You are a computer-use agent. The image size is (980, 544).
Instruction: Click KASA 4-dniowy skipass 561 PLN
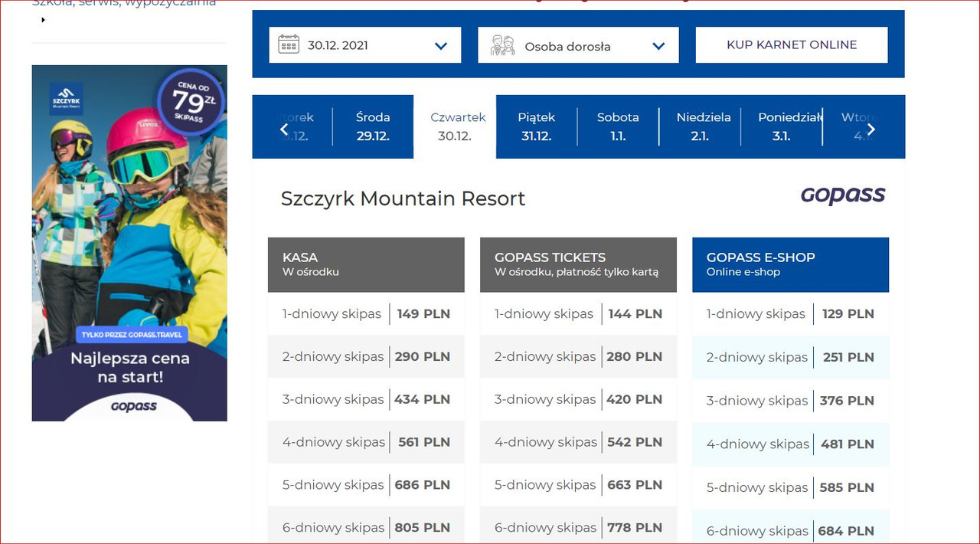[366, 442]
